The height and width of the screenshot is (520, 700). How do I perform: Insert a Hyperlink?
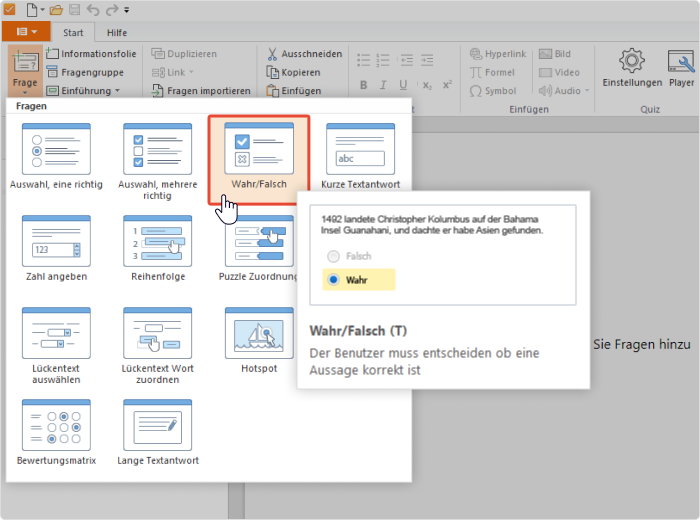[498, 54]
